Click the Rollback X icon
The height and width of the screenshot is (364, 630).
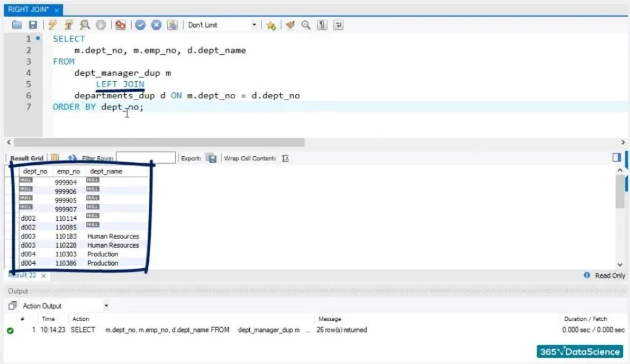(x=156, y=25)
